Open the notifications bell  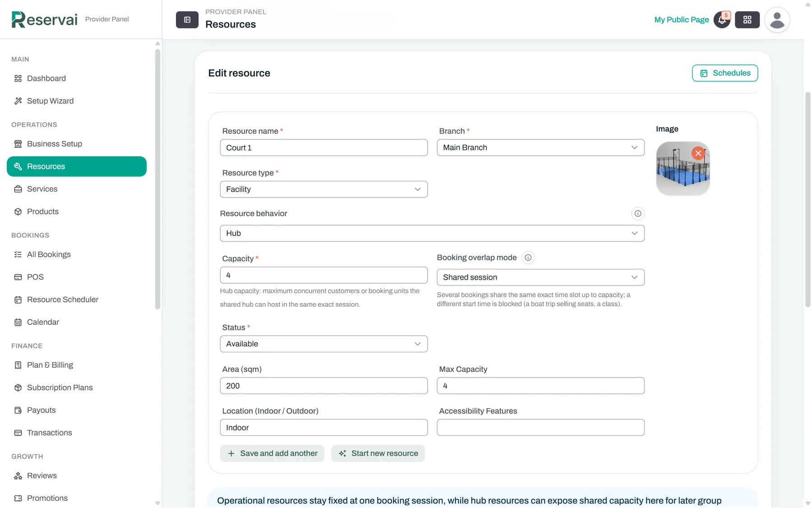pos(722,20)
